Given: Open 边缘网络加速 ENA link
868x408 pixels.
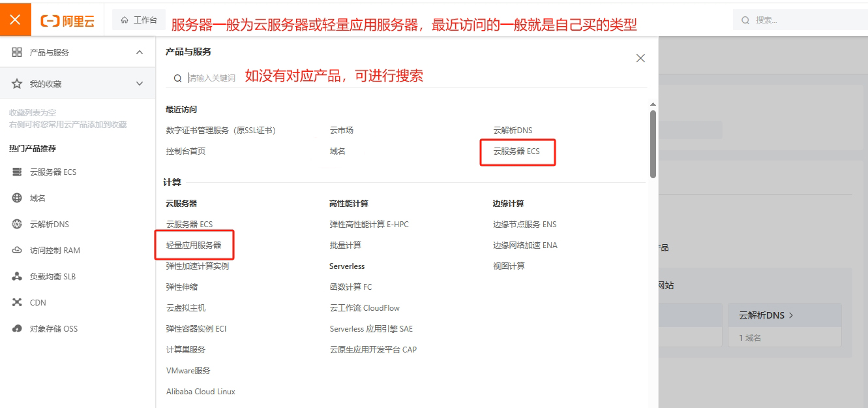Looking at the screenshot, I should (526, 245).
